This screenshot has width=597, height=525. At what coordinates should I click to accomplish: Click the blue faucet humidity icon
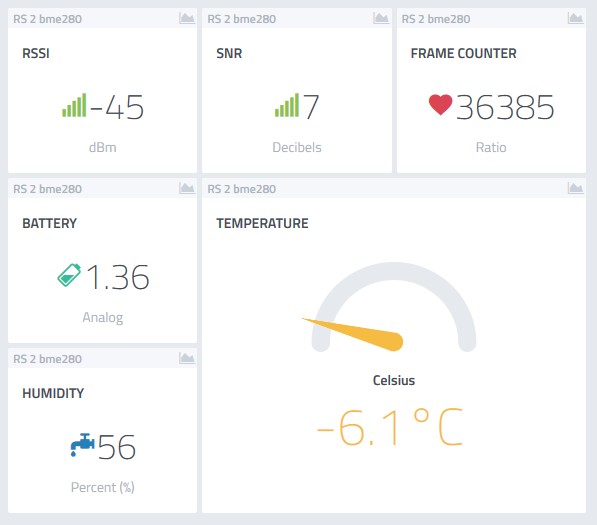coord(82,444)
